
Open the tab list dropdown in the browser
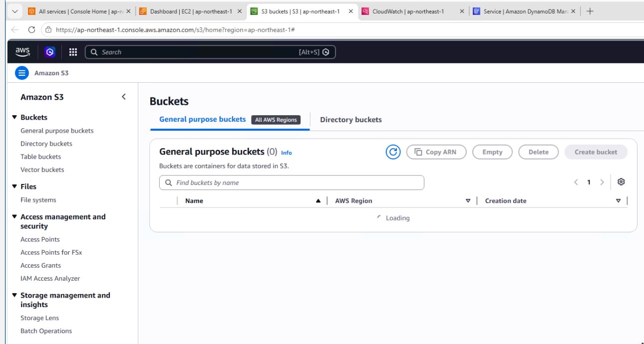(x=14, y=11)
